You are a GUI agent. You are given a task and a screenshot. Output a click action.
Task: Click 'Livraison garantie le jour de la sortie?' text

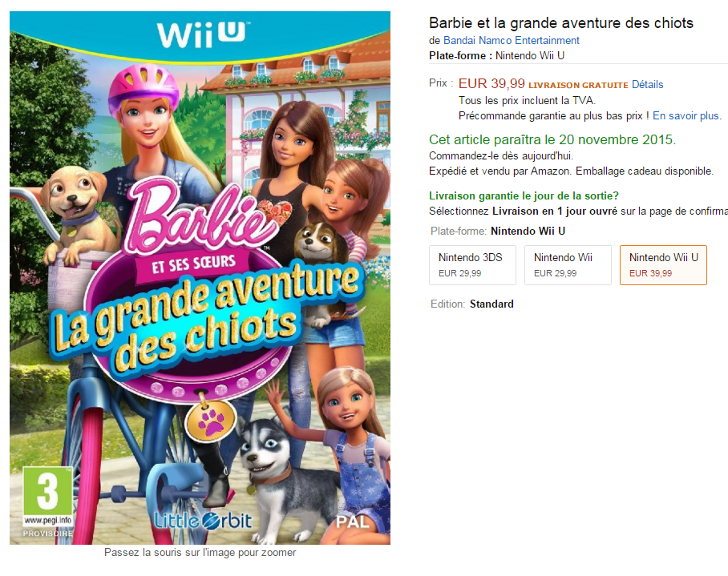tap(524, 195)
